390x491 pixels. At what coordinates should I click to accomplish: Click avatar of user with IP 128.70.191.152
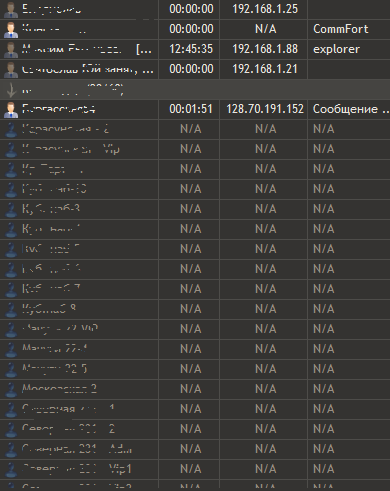pos(11,110)
